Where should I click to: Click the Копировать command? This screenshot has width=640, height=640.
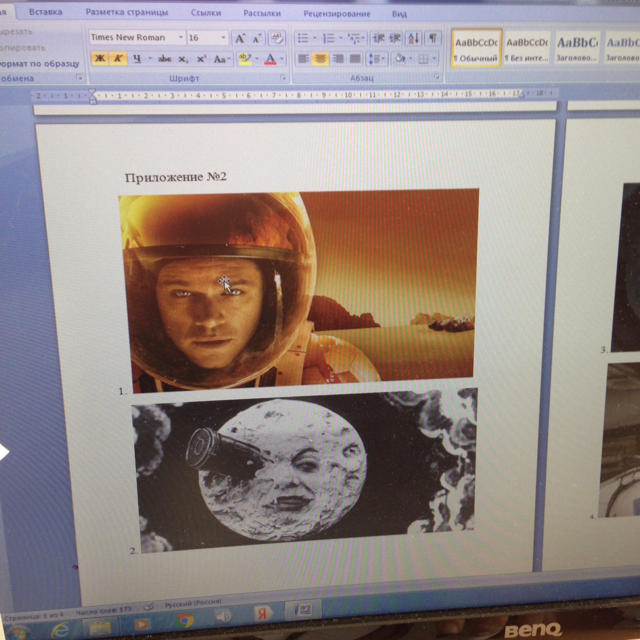tap(23, 48)
